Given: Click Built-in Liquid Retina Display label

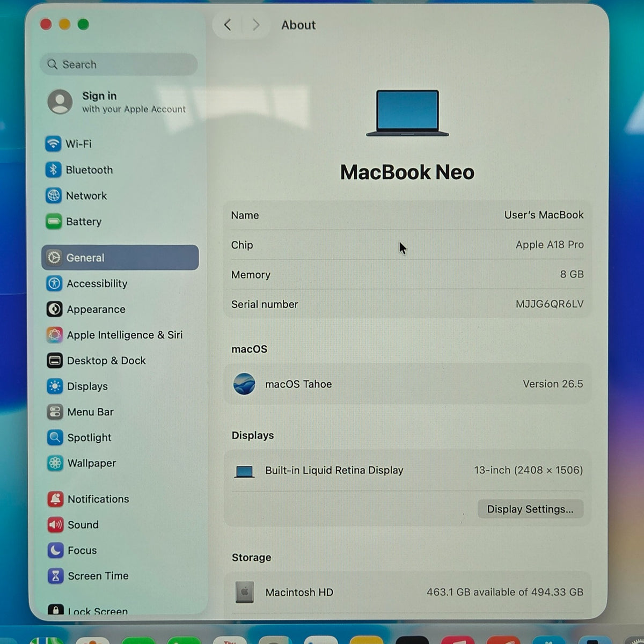Looking at the screenshot, I should tap(334, 470).
